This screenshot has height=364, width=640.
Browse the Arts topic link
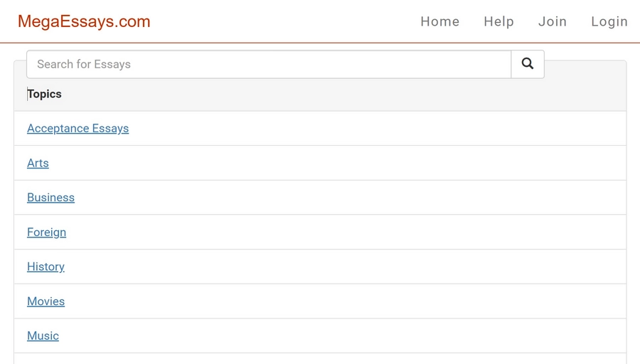38,163
